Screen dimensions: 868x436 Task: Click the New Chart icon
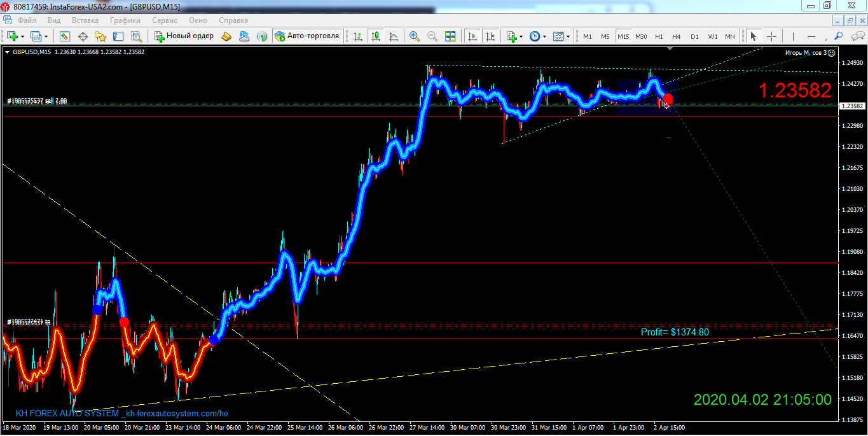point(12,36)
